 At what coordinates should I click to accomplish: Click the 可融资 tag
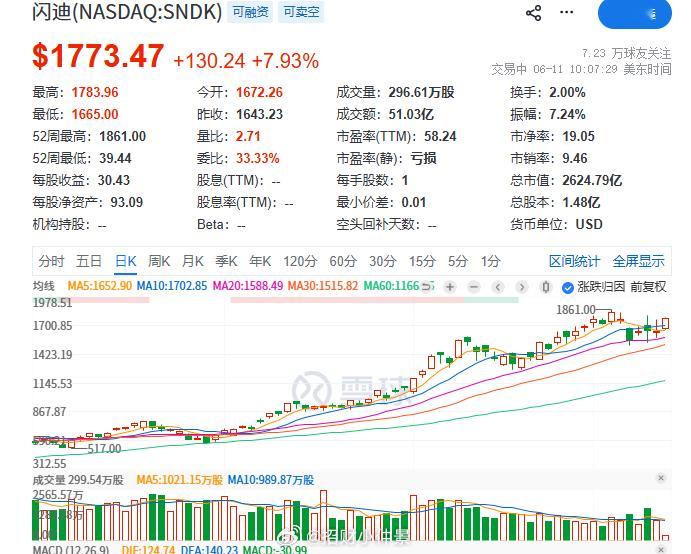[250, 12]
